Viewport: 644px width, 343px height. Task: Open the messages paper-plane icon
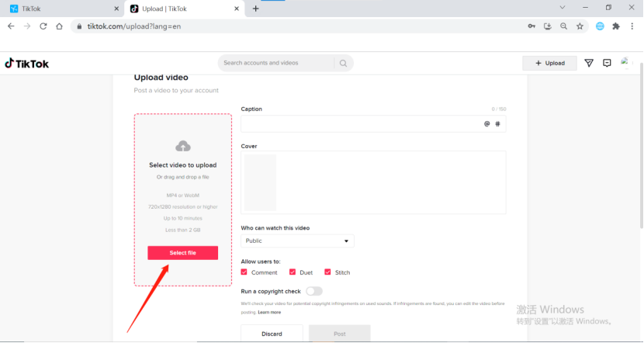(589, 63)
